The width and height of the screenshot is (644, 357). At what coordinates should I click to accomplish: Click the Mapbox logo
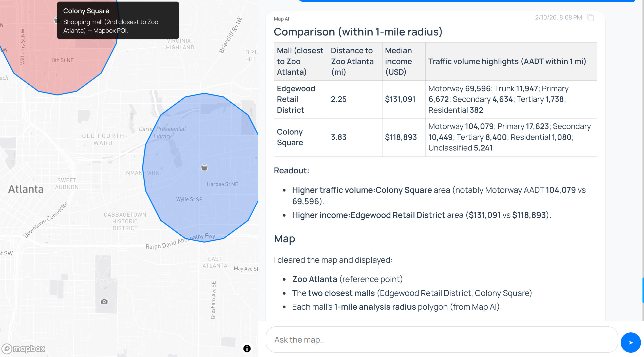pyautogui.click(x=23, y=349)
